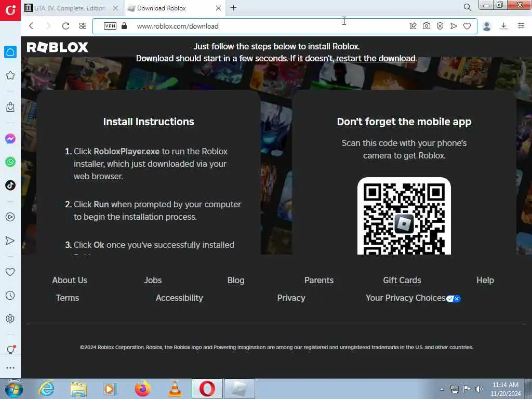Open the Roblox installer taskbar item
Image resolution: width=532 pixels, height=399 pixels.
click(x=240, y=389)
